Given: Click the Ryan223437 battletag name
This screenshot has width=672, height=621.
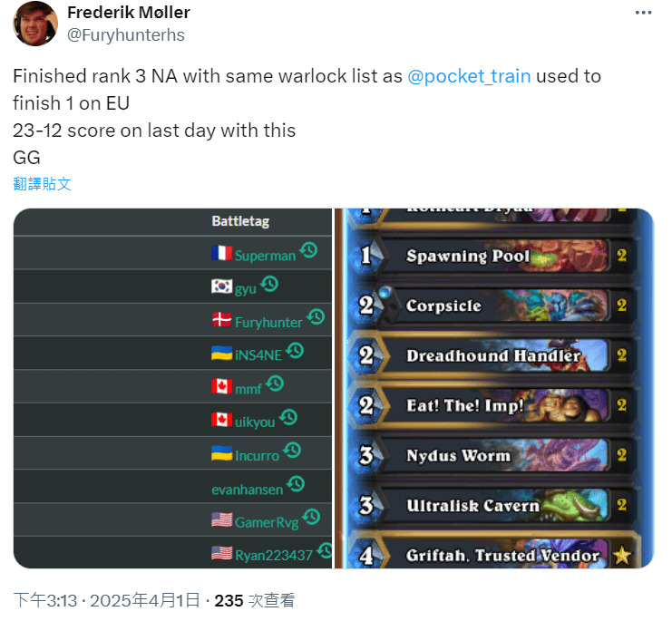Looking at the screenshot, I should point(273,555).
